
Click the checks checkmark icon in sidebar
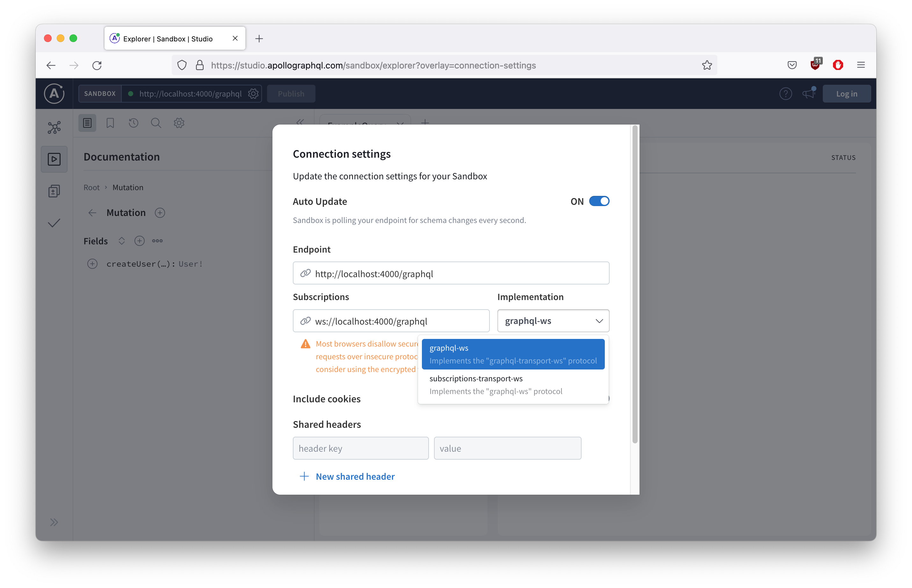[54, 223]
